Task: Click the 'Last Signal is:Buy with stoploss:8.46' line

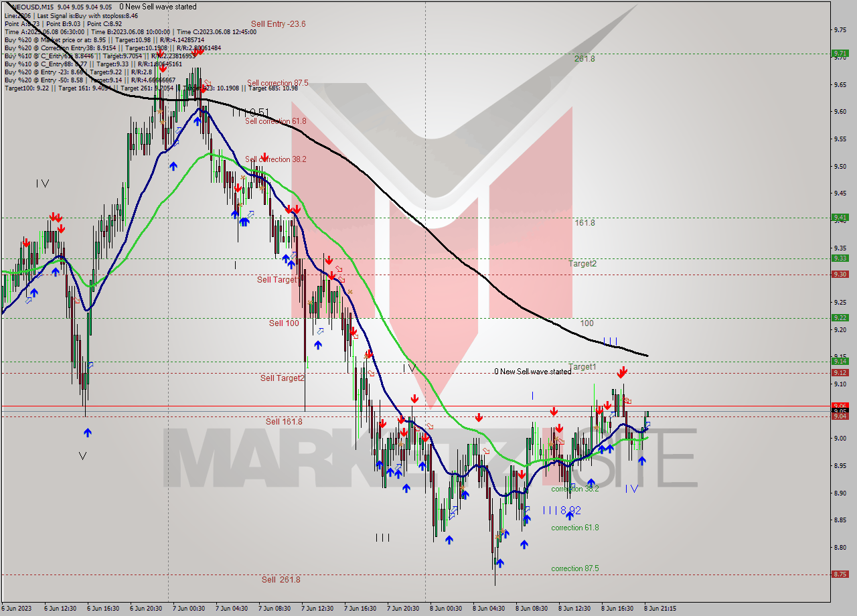Action: [88, 15]
